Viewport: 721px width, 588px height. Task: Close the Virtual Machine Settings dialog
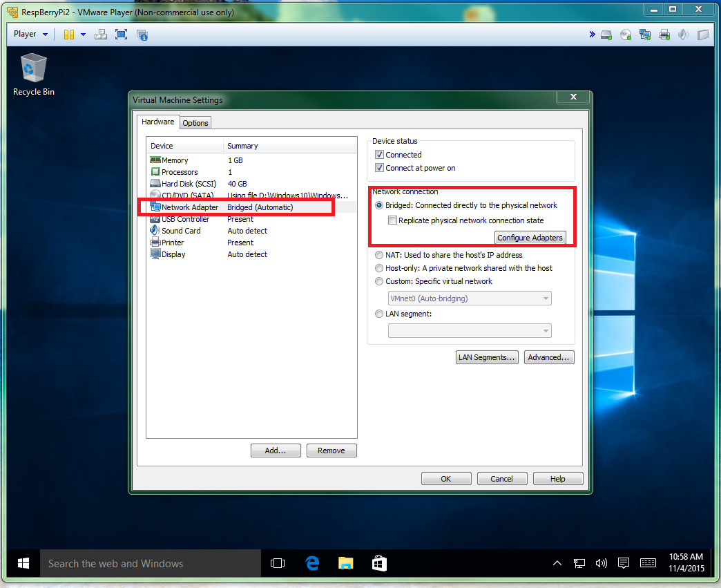point(573,97)
